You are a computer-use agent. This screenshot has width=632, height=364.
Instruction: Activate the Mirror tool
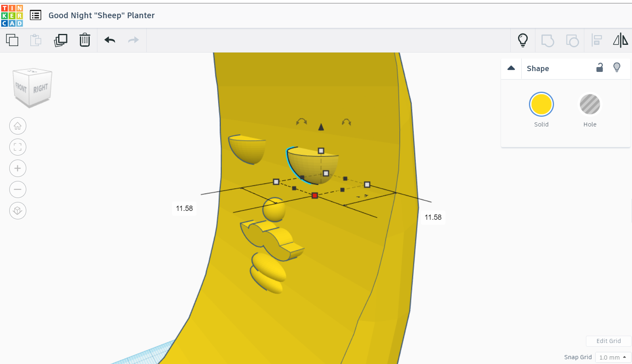[621, 40]
